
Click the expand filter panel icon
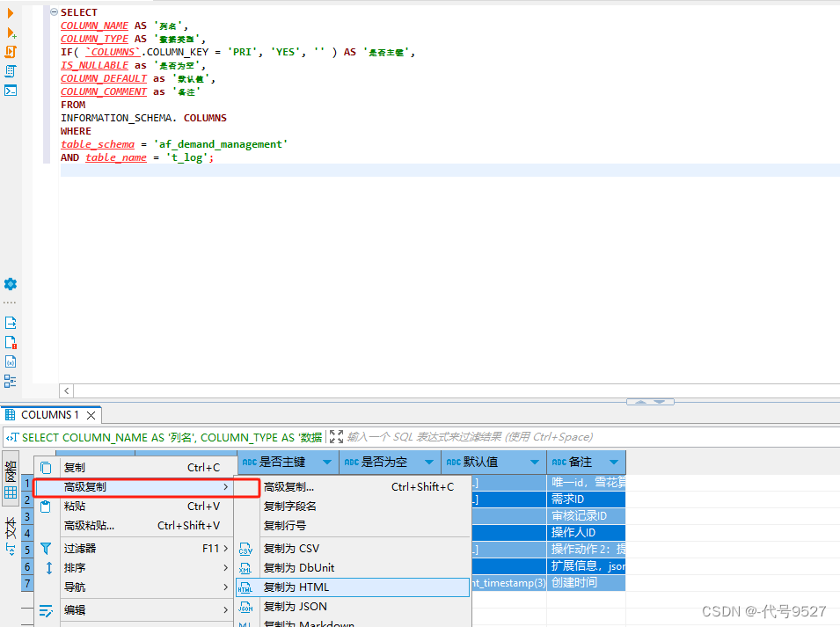tap(336, 437)
